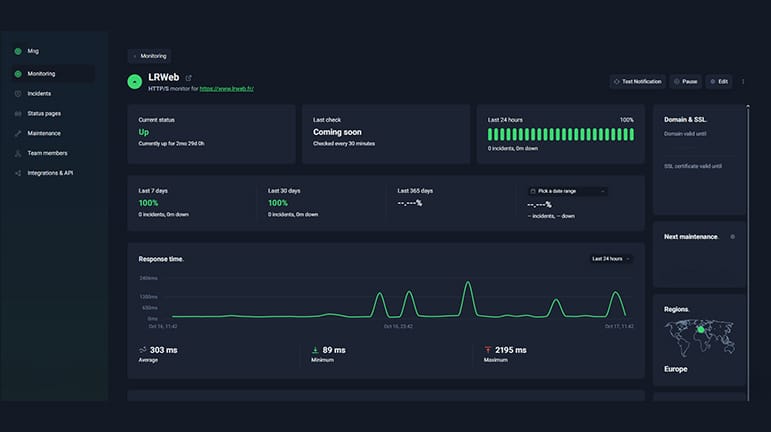The image size is (771, 432).
Task: Click 'Checked every 30 minutes' text
Action: point(344,144)
